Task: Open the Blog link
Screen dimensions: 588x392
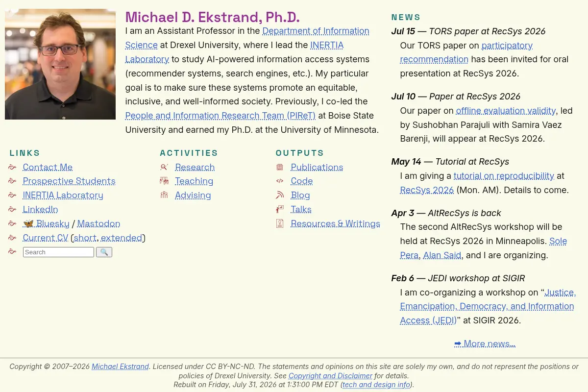Action: [x=300, y=195]
